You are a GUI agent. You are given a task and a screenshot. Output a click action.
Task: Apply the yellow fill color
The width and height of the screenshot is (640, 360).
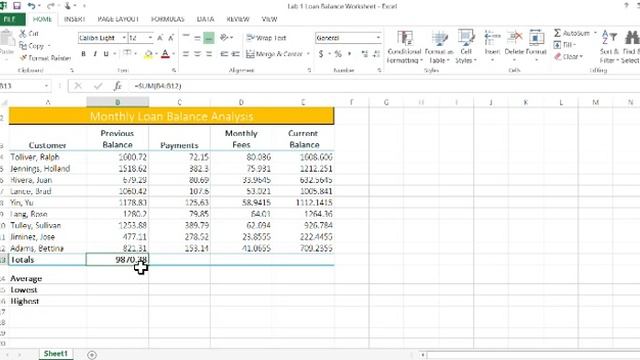tap(149, 54)
